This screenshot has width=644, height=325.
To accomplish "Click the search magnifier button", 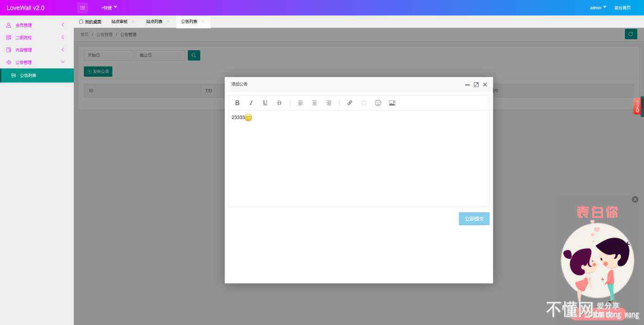I will [x=194, y=55].
